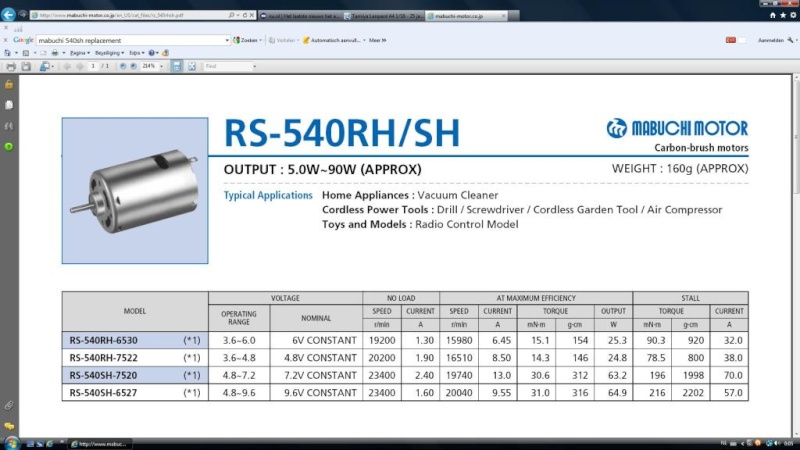Open the Pagina menu
This screenshot has height=450, width=800.
coord(80,53)
